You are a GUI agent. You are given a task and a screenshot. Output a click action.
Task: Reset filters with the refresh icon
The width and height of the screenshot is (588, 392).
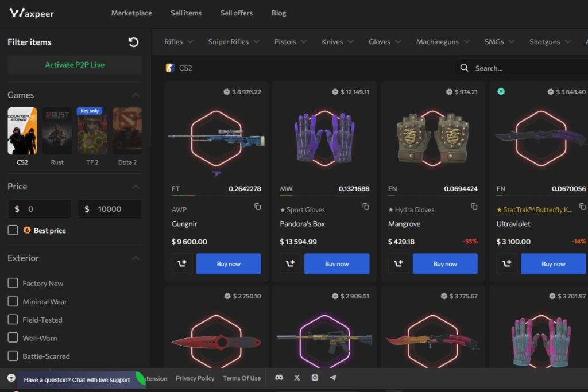133,42
